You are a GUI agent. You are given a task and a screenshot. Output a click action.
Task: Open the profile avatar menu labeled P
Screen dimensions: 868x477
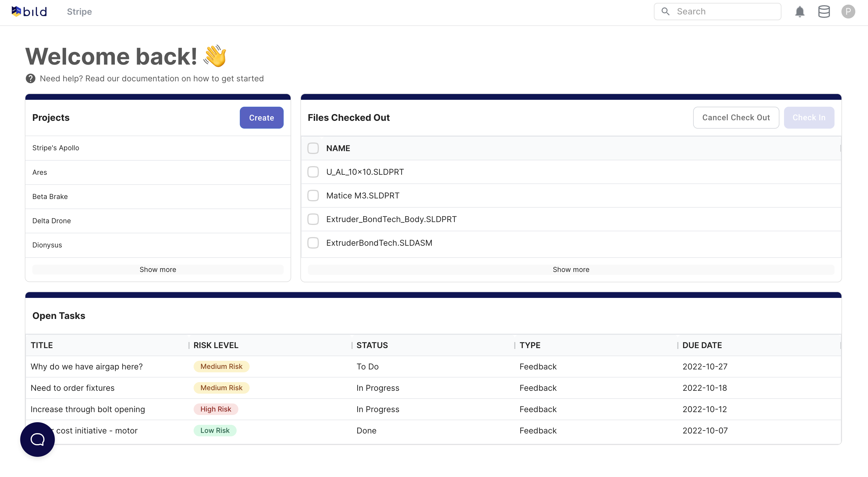pos(849,12)
